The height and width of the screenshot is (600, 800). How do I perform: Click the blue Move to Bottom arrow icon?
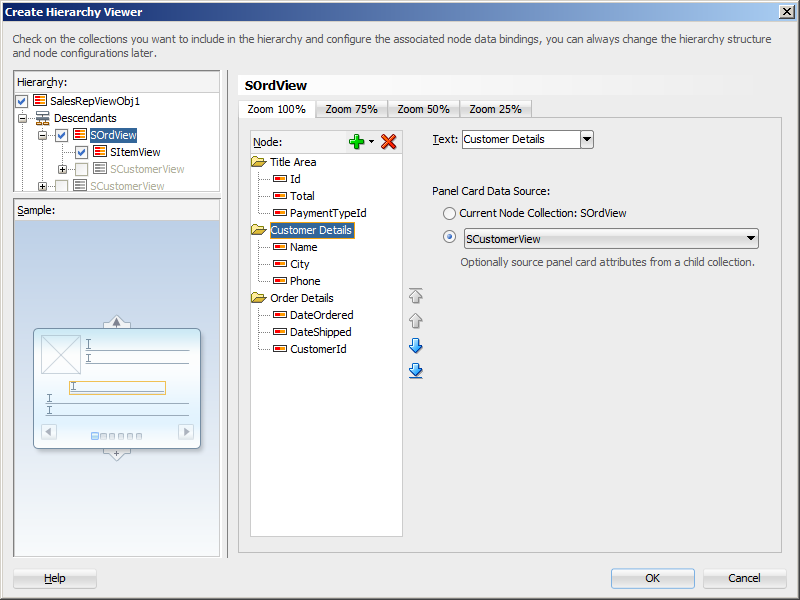tap(416, 370)
